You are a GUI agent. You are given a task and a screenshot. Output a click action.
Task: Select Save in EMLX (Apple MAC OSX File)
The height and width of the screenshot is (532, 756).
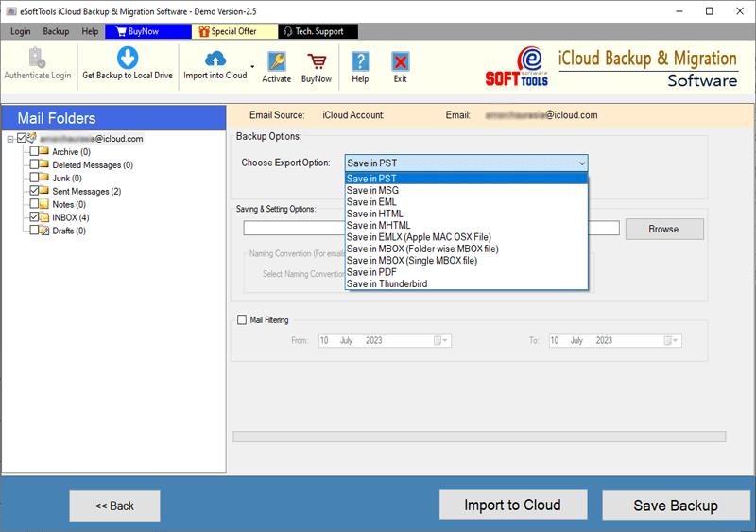467,237
